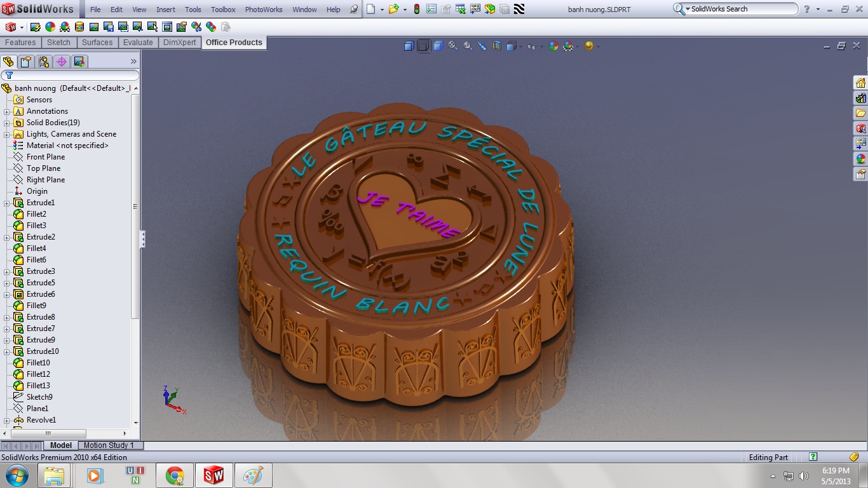868x488 pixels.
Task: Open the SolidWorks logo toolbar dropdown arrow
Action: 22,27
